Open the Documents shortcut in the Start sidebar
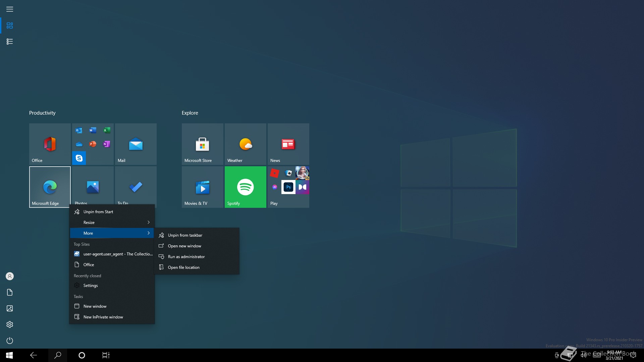The width and height of the screenshot is (644, 362). click(x=10, y=292)
